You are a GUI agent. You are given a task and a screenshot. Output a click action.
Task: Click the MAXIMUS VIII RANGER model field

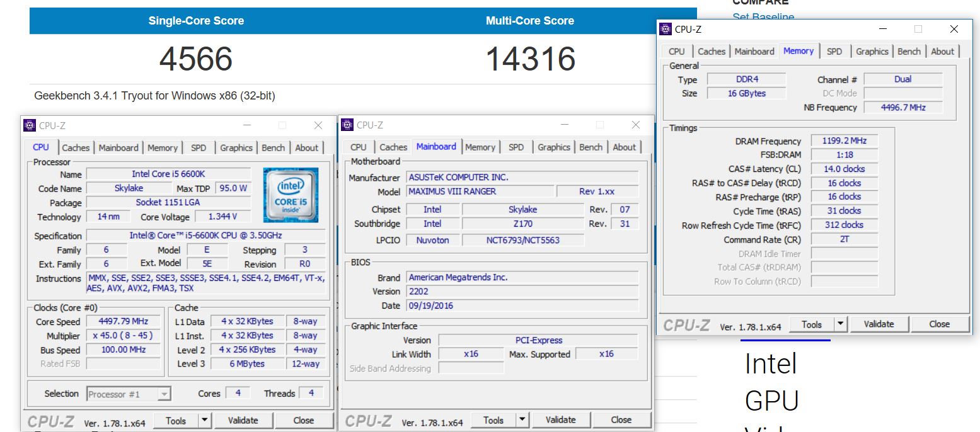[480, 191]
